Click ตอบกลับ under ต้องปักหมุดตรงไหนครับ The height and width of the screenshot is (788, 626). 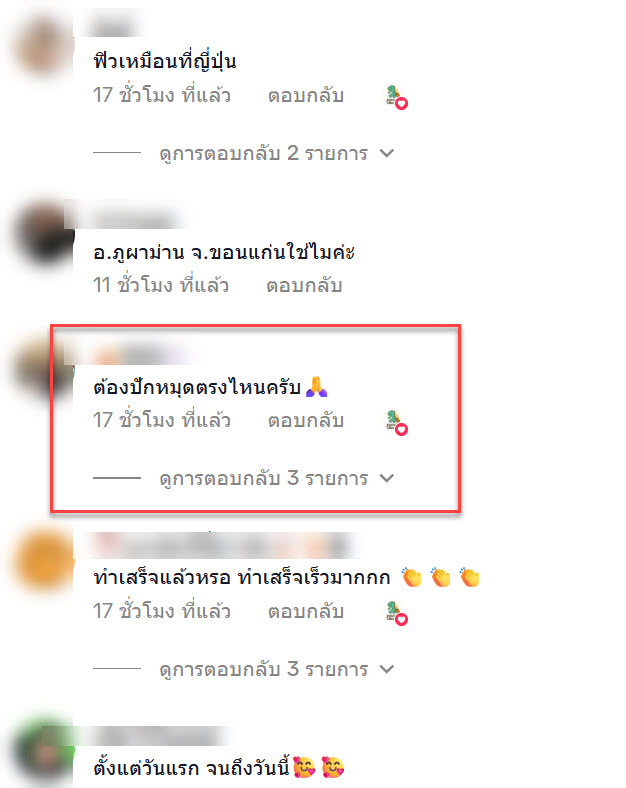pyautogui.click(x=305, y=420)
